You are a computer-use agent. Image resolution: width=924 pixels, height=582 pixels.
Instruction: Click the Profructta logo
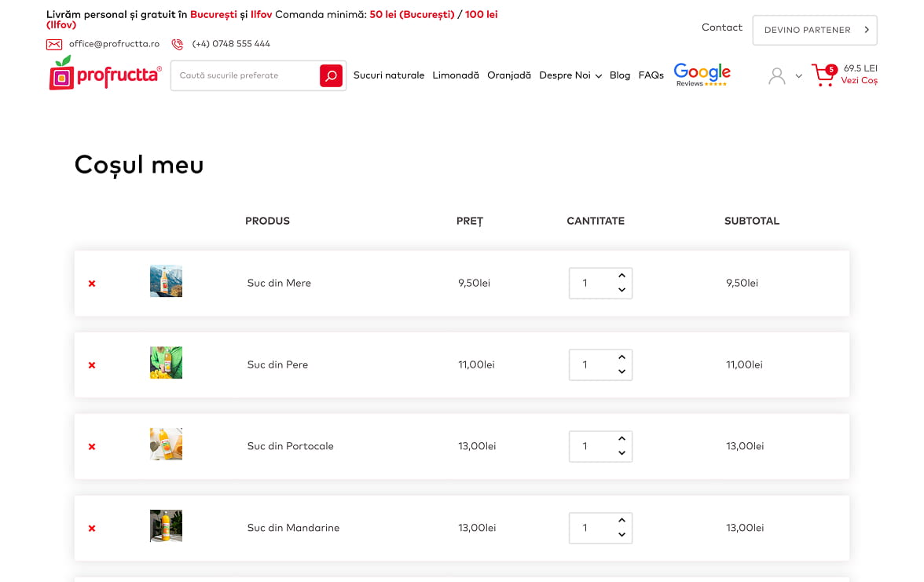click(x=104, y=74)
